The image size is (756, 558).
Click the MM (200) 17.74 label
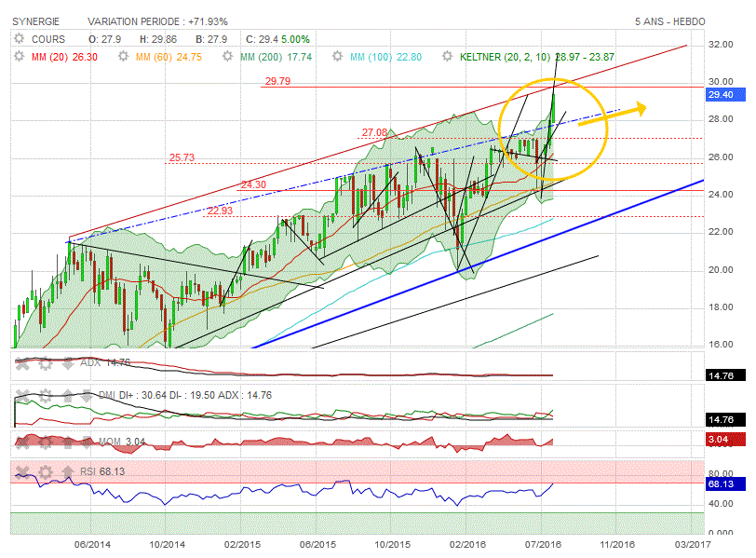tap(277, 57)
